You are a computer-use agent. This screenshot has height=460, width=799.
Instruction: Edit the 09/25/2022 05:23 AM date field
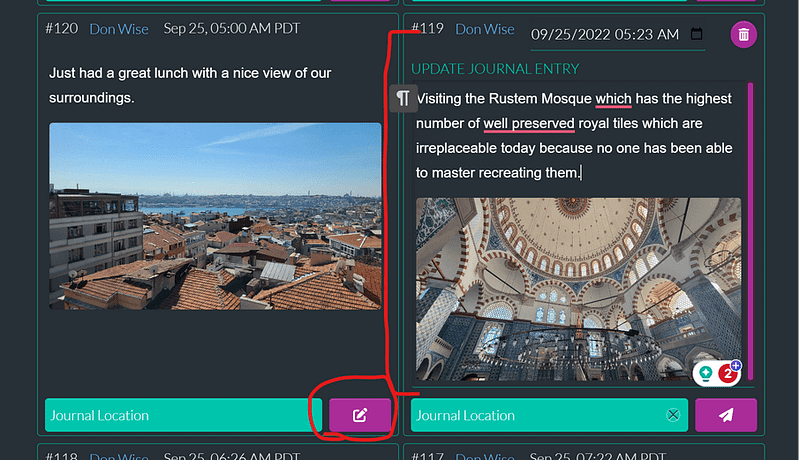click(x=605, y=34)
